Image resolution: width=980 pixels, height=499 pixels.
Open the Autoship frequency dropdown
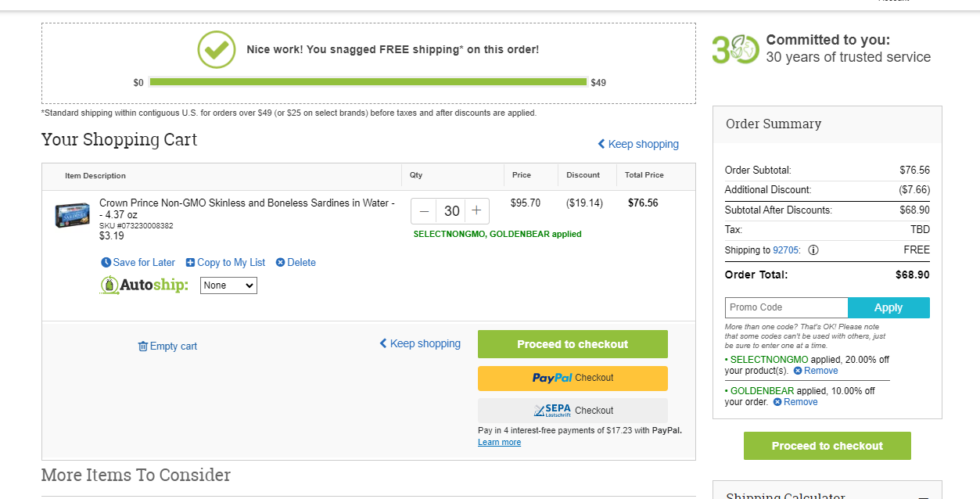(228, 285)
